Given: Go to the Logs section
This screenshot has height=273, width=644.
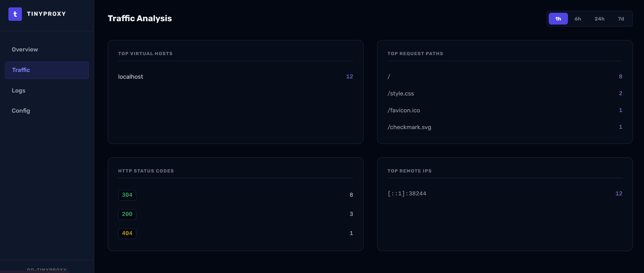Looking at the screenshot, I should [19, 90].
